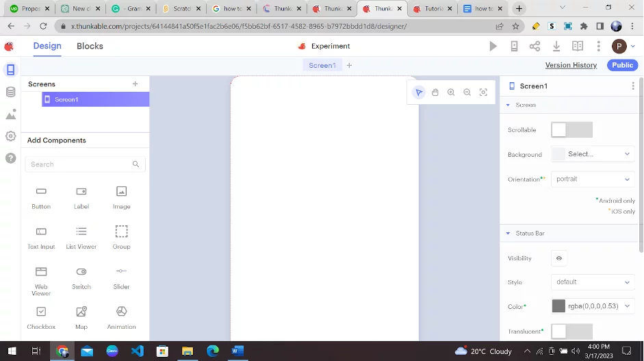Open the docs book icon
The height and width of the screenshot is (361, 644).
(x=578, y=46)
